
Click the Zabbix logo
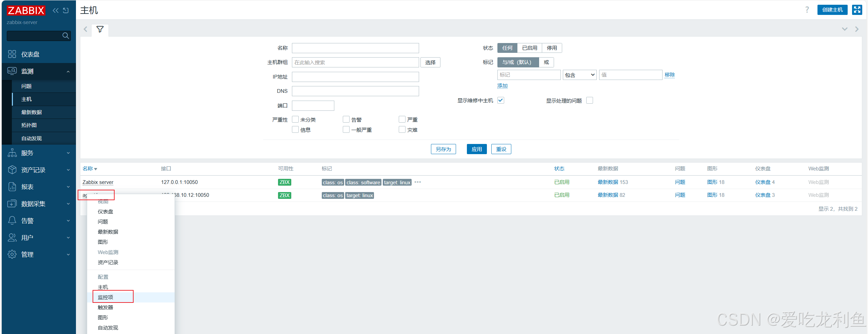[x=26, y=11]
